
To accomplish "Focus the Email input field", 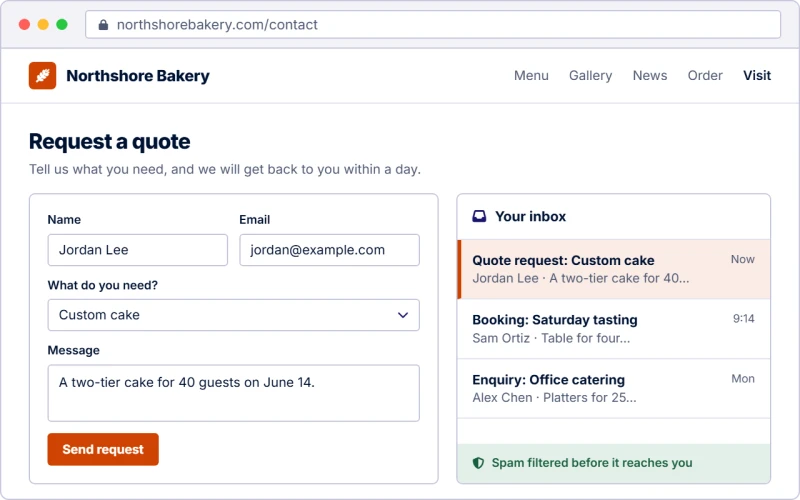I will [330, 250].
